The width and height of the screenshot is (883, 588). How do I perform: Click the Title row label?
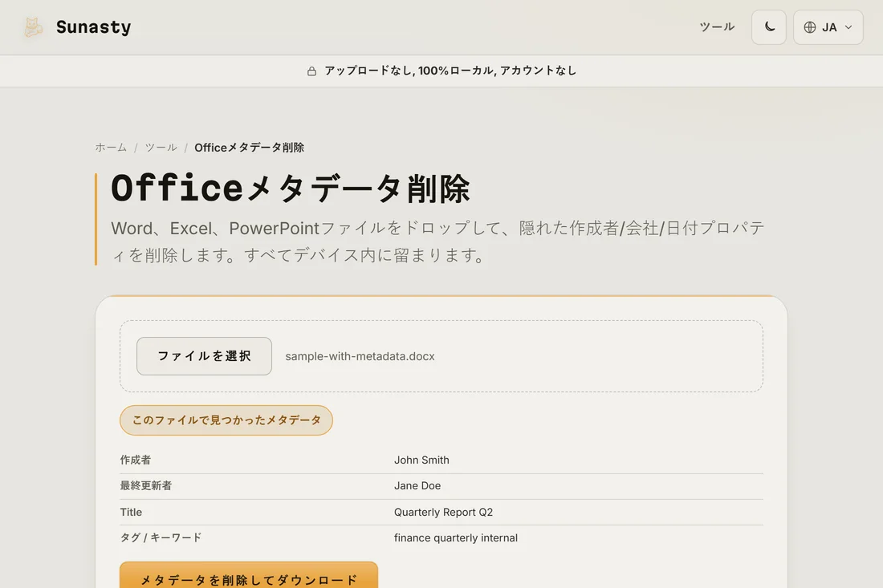[x=131, y=512]
